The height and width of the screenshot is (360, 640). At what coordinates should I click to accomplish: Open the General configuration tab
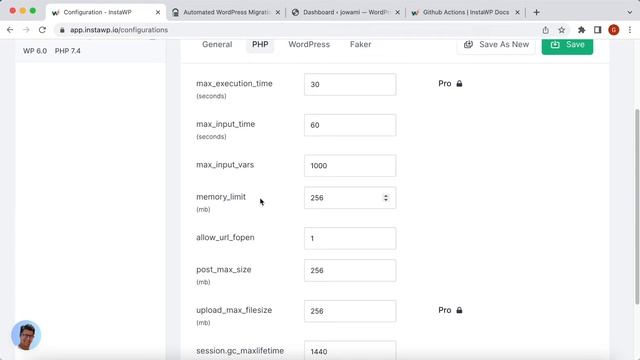pyautogui.click(x=217, y=44)
